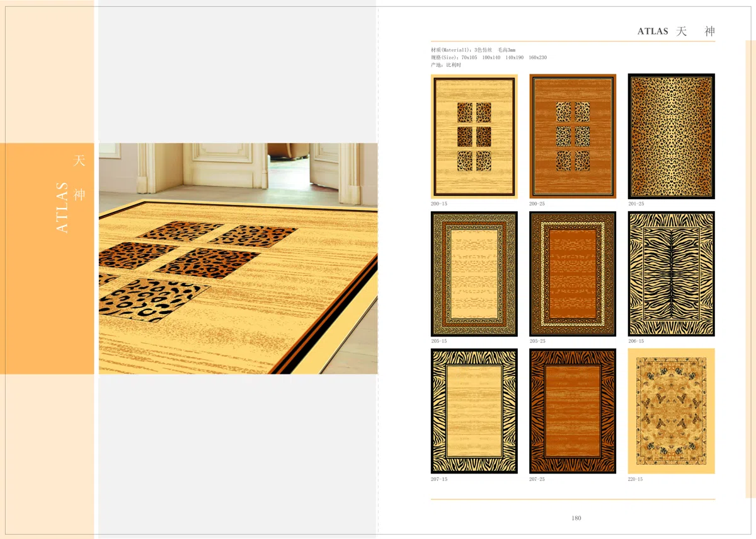
Task: Click the vertical "天神" text on the orange band
Action: pos(79,178)
